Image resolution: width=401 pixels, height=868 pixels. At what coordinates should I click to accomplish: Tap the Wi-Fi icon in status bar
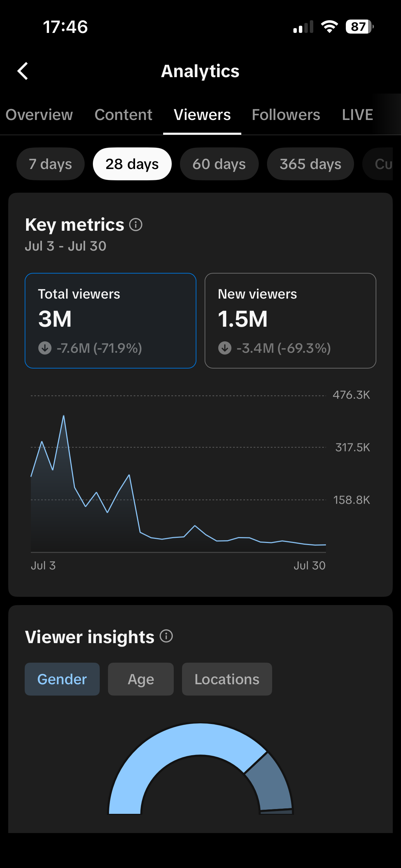click(x=329, y=27)
